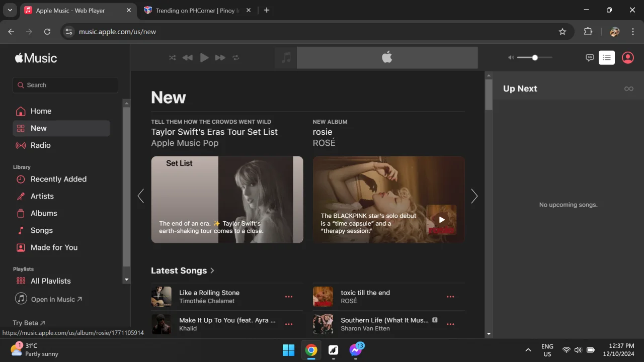644x362 pixels.
Task: Open Albums in the library
Action: pyautogui.click(x=61, y=213)
